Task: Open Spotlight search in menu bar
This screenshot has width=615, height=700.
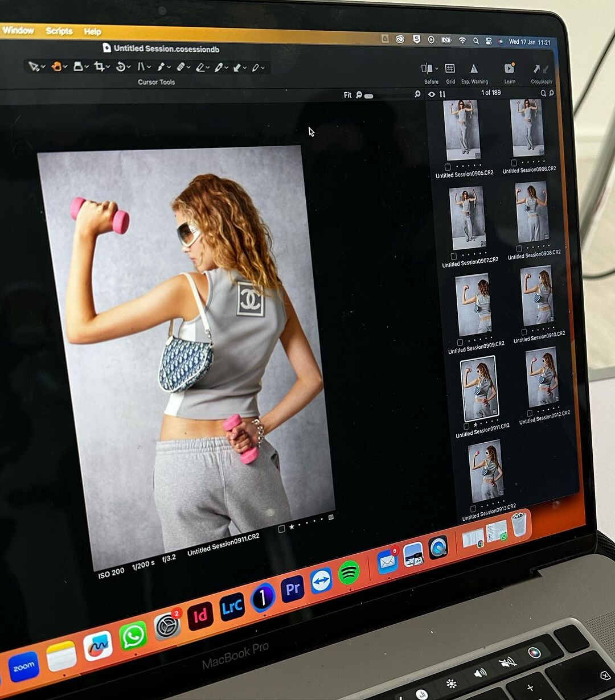Action: [476, 40]
